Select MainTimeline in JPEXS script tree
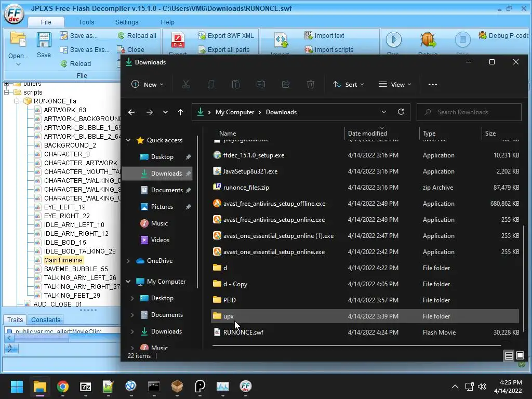Screen dimensions: 532x399 click(x=63, y=260)
